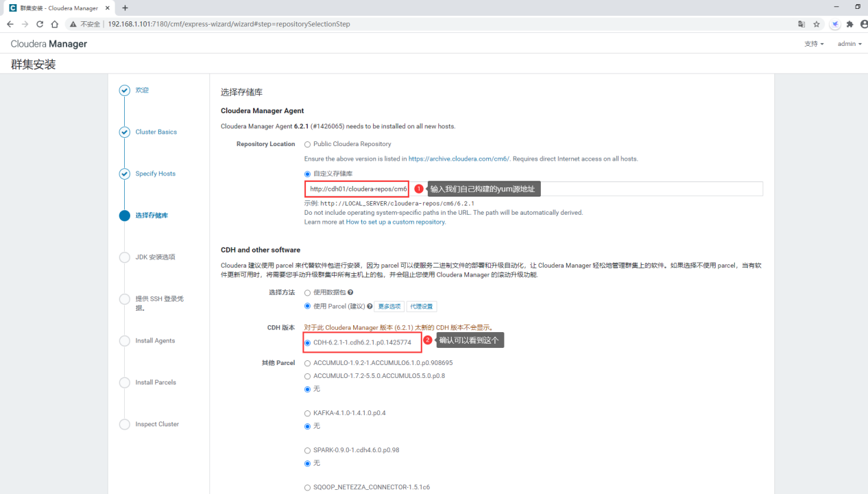Click the CDH and other software heading
The width and height of the screenshot is (868, 494).
pos(261,250)
